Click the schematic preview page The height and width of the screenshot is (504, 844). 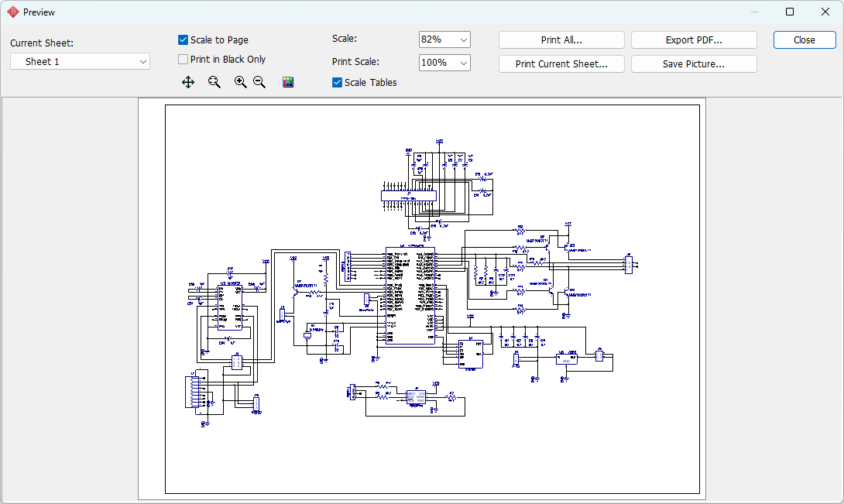[422, 299]
